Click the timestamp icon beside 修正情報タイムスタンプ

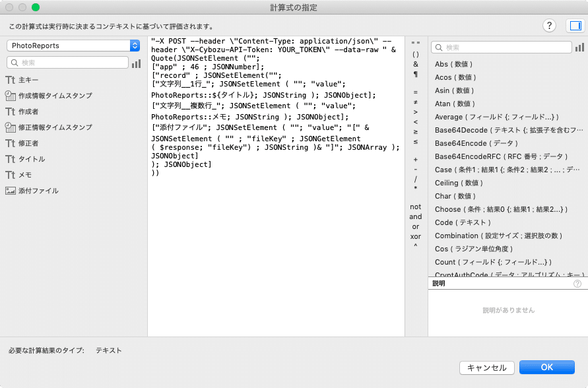(10, 127)
